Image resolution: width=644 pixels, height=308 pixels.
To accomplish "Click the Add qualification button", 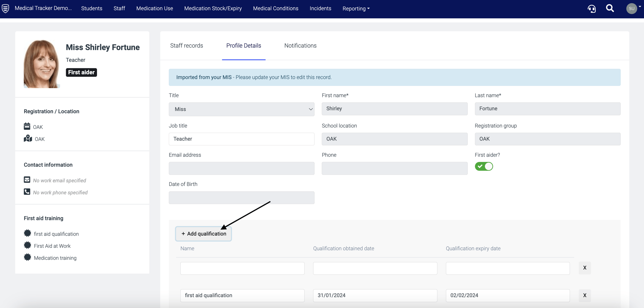I will coord(203,234).
